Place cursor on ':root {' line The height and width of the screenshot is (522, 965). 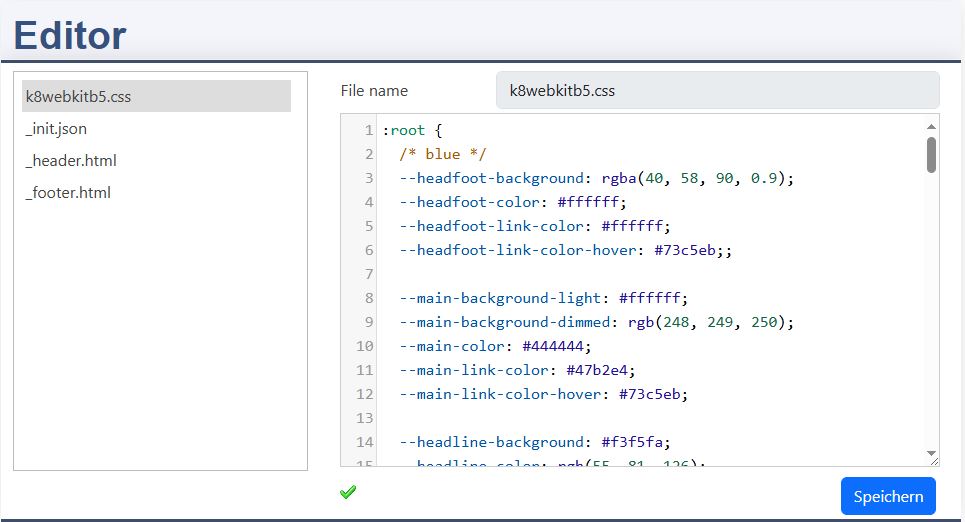pyautogui.click(x=412, y=130)
